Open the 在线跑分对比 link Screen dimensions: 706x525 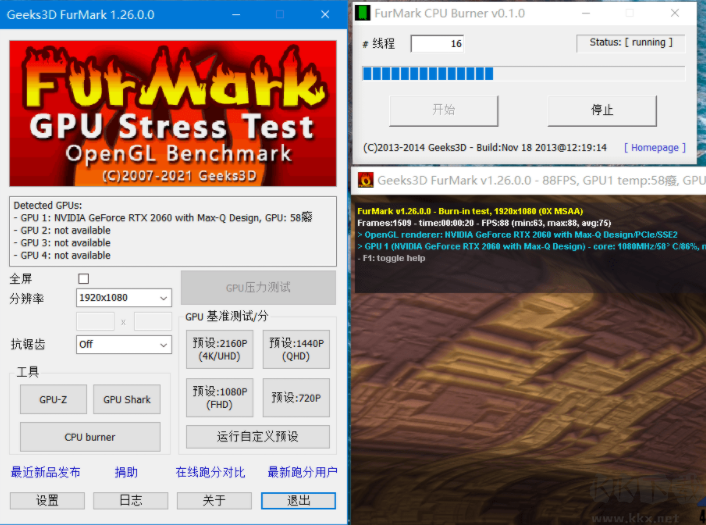coord(210,472)
